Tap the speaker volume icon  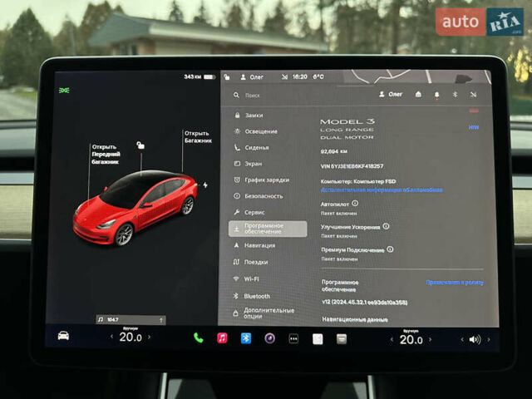[475, 339]
